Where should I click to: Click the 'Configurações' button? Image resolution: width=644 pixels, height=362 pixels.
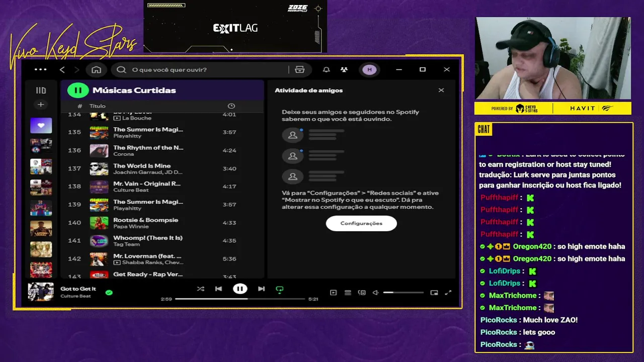(361, 223)
